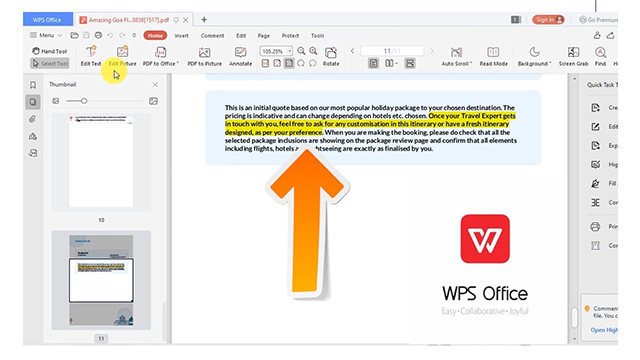Open the Annotate tool
This screenshot has width=640, height=360.
(240, 56)
